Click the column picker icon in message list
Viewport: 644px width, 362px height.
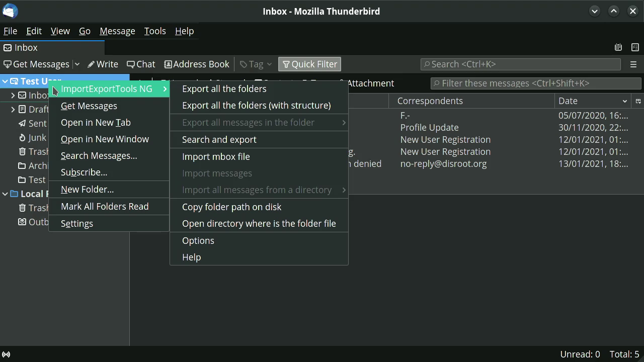638,101
